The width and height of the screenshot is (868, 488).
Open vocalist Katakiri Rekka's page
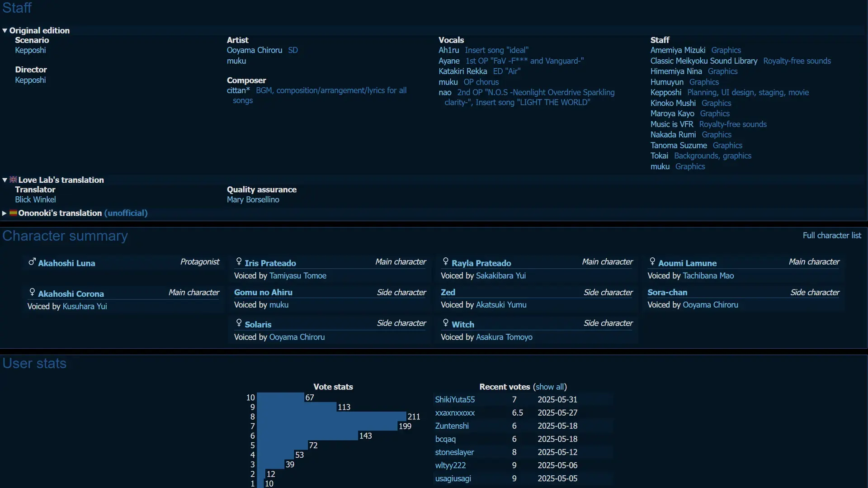(x=462, y=71)
